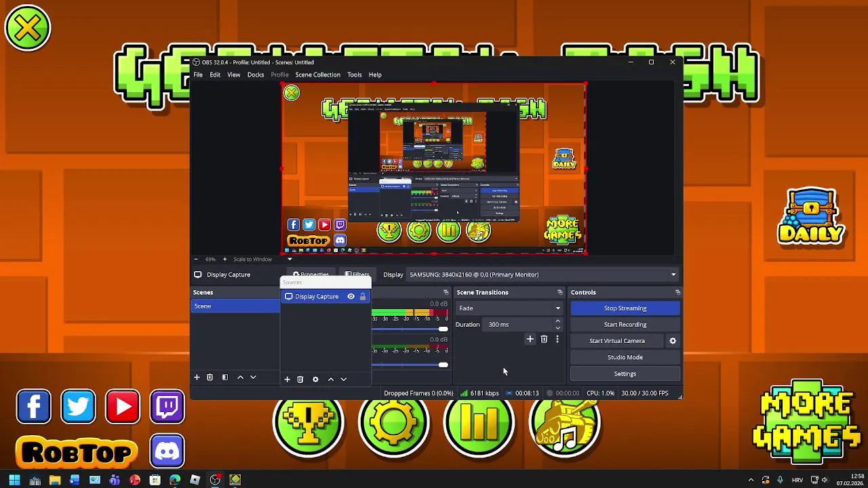
Task: Move source up in Sources toolbar
Action: [x=331, y=380]
